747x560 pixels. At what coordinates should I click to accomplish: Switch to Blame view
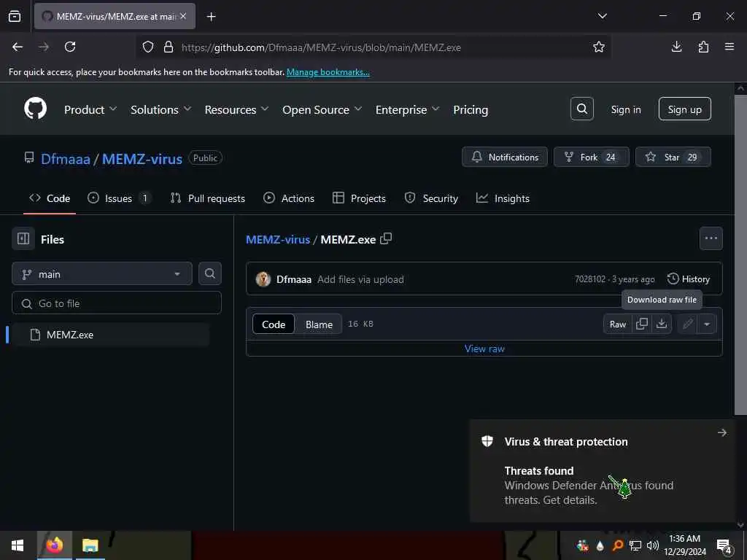(x=319, y=324)
